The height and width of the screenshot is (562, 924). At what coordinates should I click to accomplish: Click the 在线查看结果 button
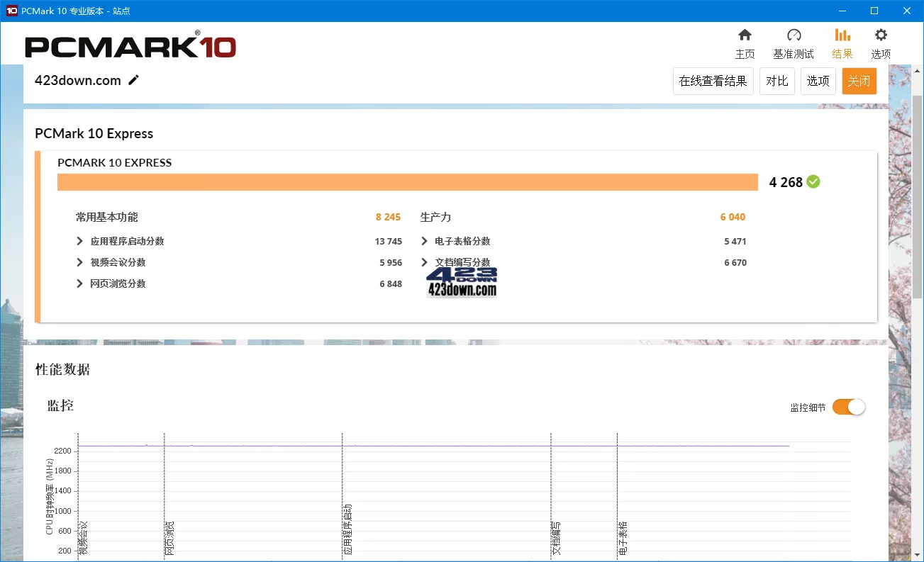(x=713, y=81)
